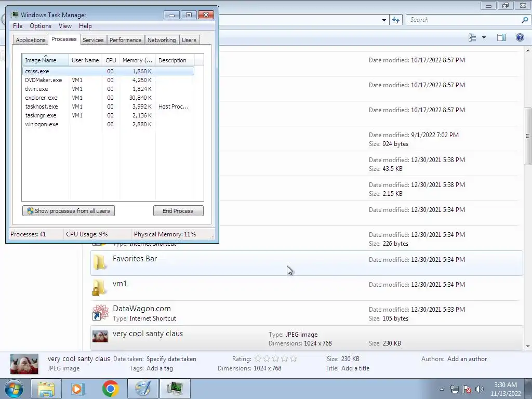Click the DataWagon.com shortcut icon
This screenshot has height=399, width=532.
click(100, 312)
